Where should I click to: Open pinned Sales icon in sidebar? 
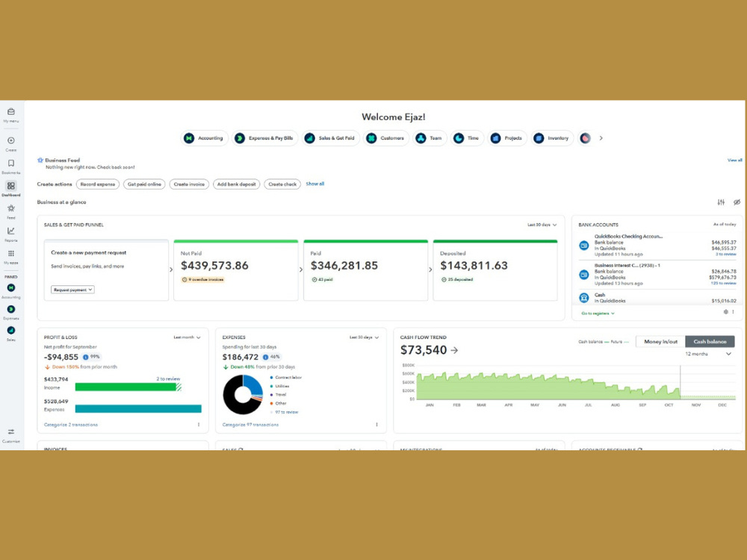[11, 330]
